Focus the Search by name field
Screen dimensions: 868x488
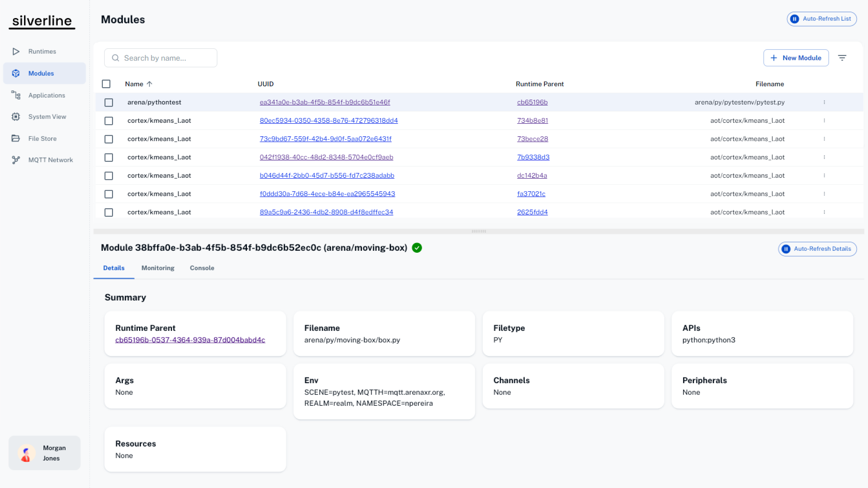coord(161,58)
